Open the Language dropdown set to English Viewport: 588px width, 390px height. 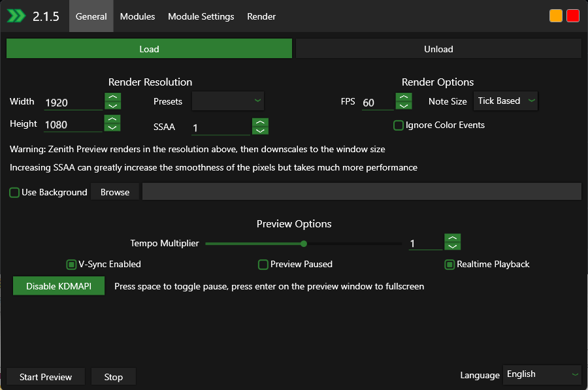(x=542, y=374)
